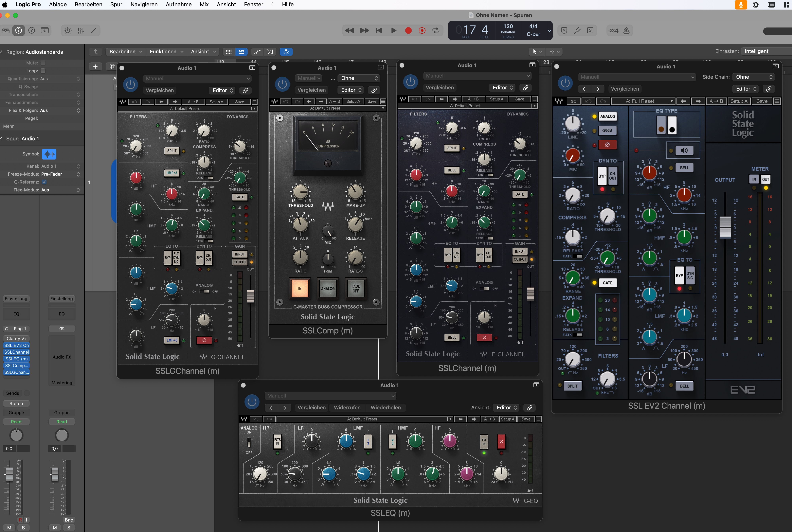Click the phase invert button in SSLEQ
The height and width of the screenshot is (532, 792).
501,441
